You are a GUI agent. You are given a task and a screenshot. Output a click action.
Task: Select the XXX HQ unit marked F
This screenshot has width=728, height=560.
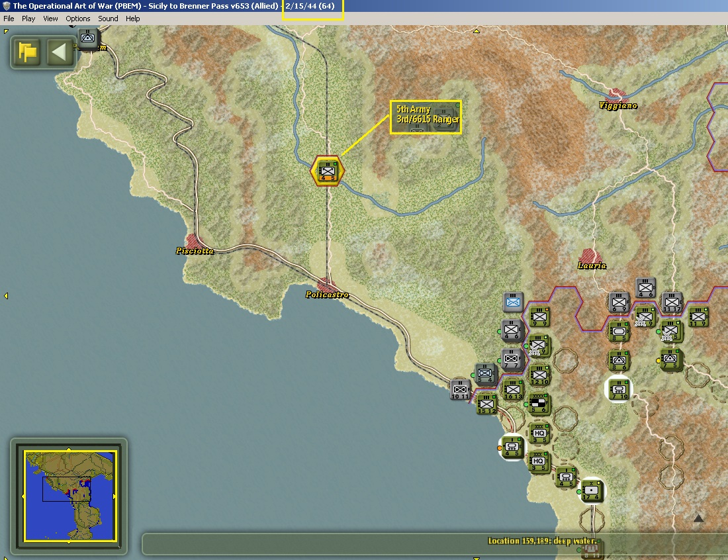pos(539,433)
